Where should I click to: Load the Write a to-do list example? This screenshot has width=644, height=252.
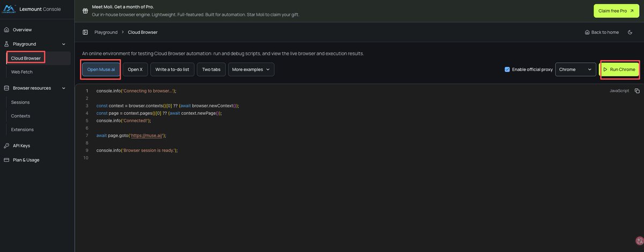(x=172, y=69)
